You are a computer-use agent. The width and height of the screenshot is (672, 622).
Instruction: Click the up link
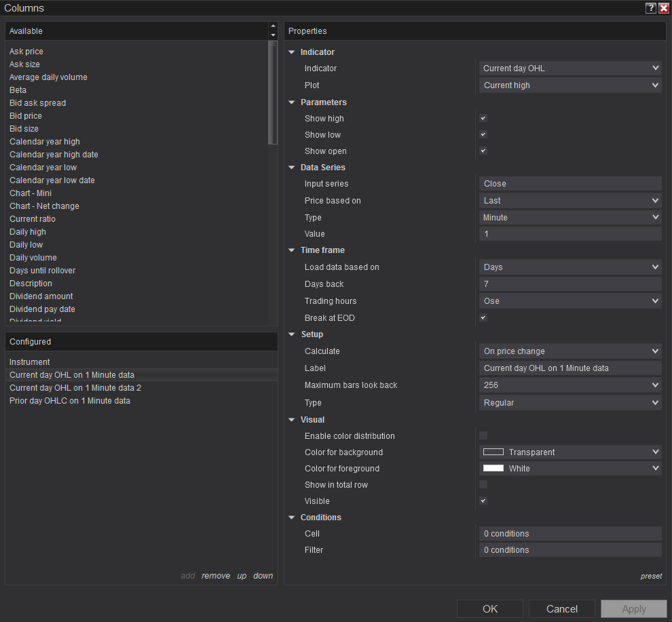[242, 576]
